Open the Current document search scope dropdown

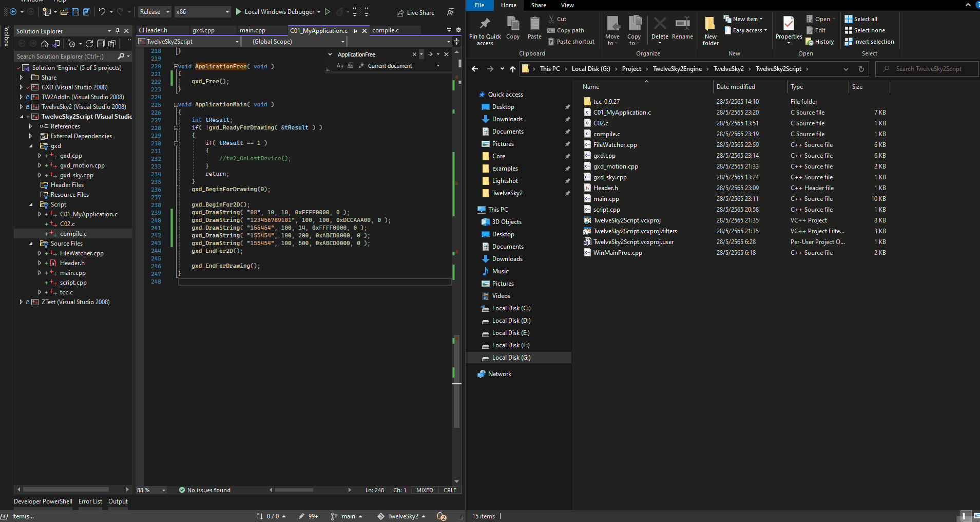(x=404, y=66)
